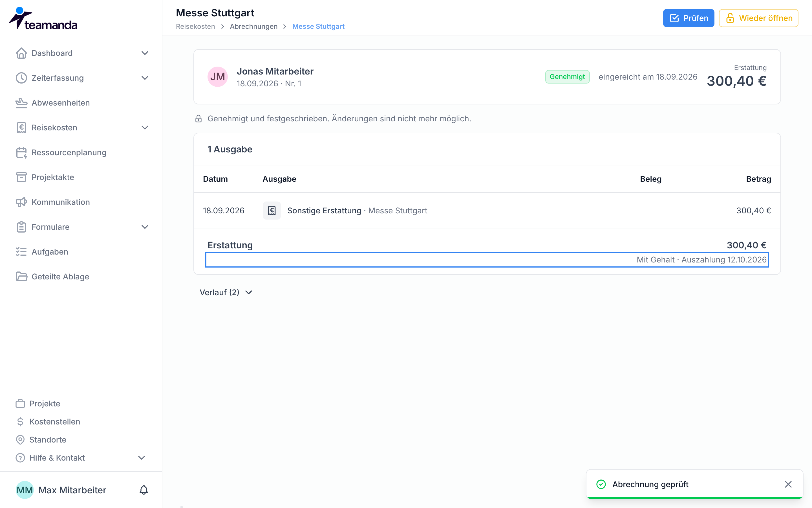Viewport: 812px width, 508px height.
Task: Click the Kommunikation megaphone icon
Action: [21, 202]
